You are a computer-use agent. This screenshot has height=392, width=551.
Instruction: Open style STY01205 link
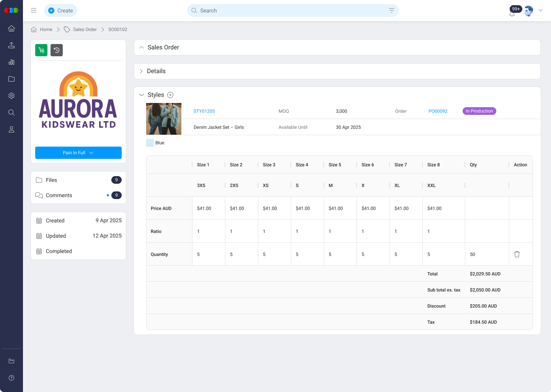pyautogui.click(x=204, y=111)
